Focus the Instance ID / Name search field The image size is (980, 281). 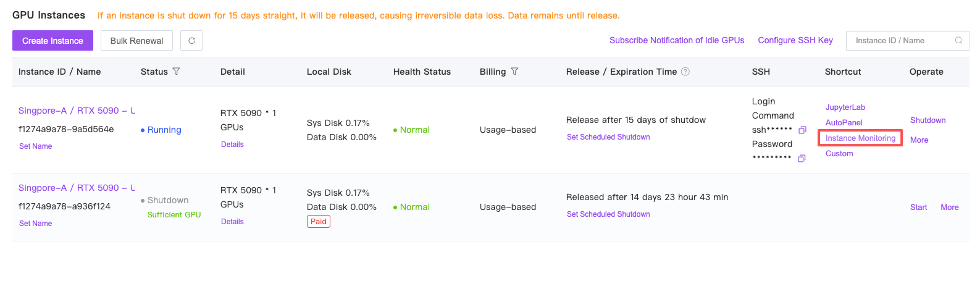click(907, 41)
